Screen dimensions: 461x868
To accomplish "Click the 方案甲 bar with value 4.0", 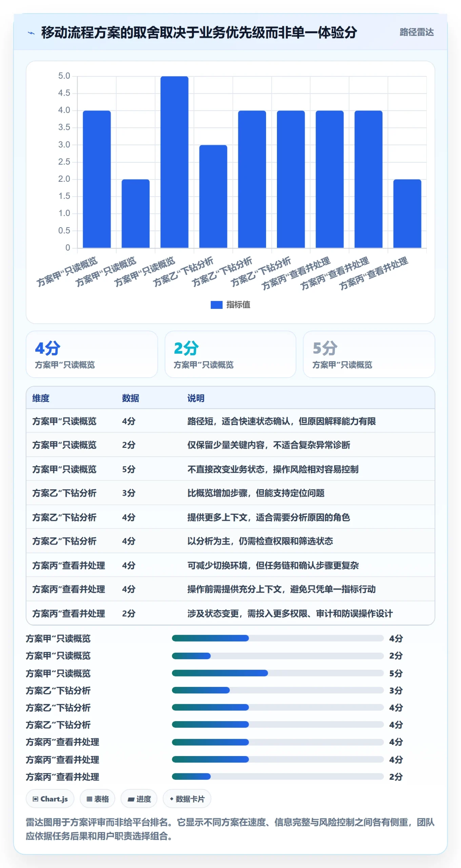I will coord(97,179).
